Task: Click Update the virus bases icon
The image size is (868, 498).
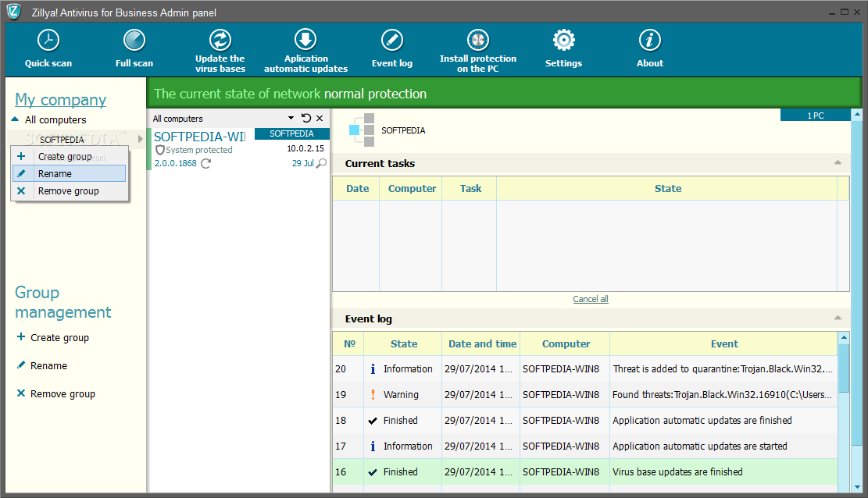Action: click(x=220, y=41)
